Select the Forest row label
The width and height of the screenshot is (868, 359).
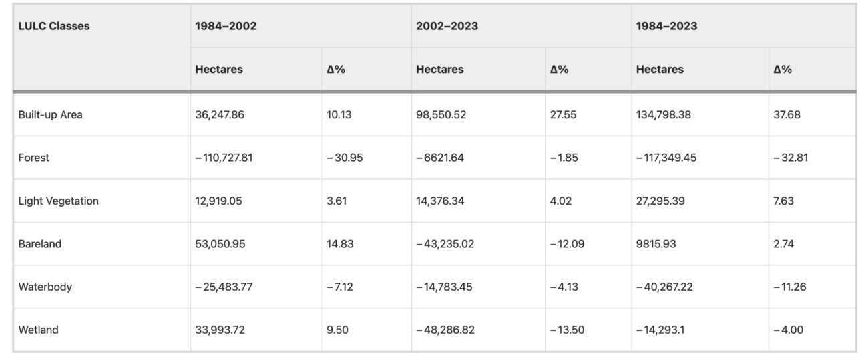[x=34, y=157]
